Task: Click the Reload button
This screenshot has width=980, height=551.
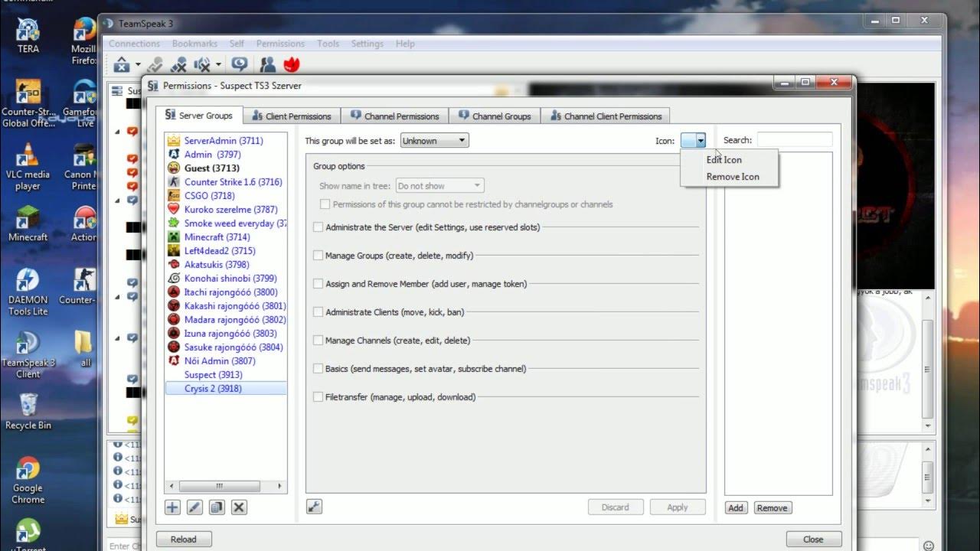Action: [x=184, y=540]
